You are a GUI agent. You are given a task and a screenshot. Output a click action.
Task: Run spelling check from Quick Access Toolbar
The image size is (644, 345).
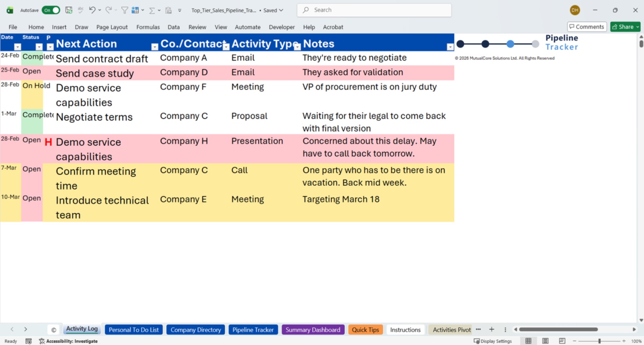(80, 10)
